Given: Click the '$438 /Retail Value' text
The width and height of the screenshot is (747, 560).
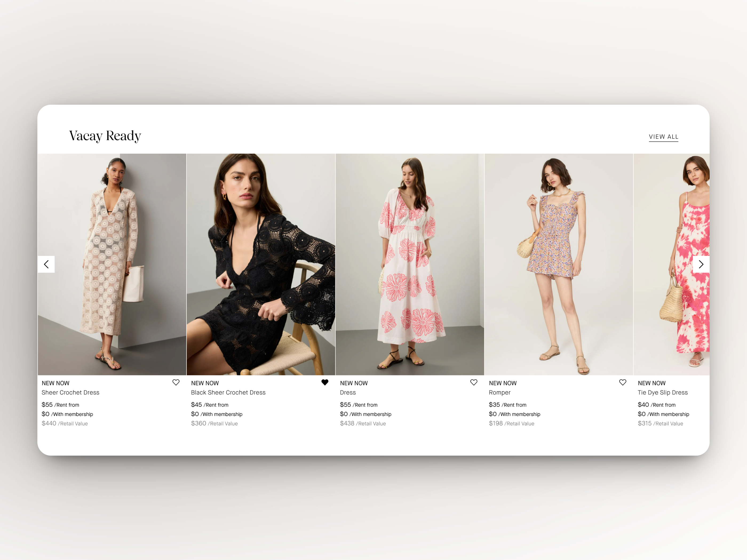Looking at the screenshot, I should pos(363,424).
